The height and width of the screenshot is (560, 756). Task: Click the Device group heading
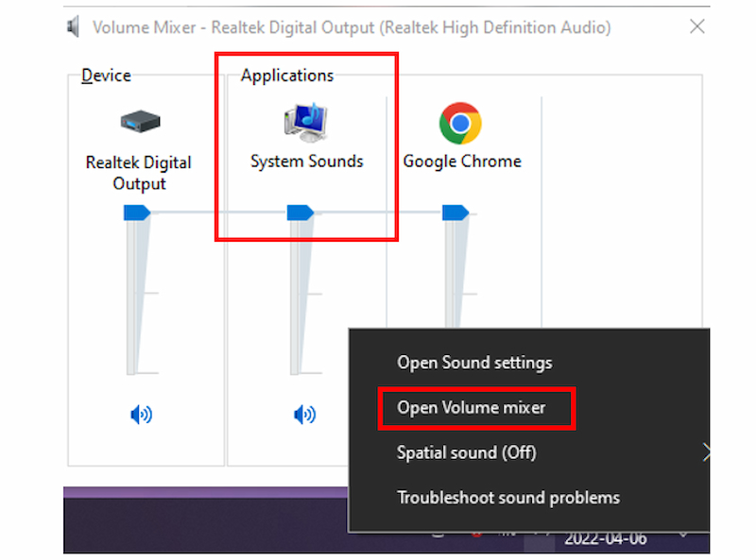[106, 76]
